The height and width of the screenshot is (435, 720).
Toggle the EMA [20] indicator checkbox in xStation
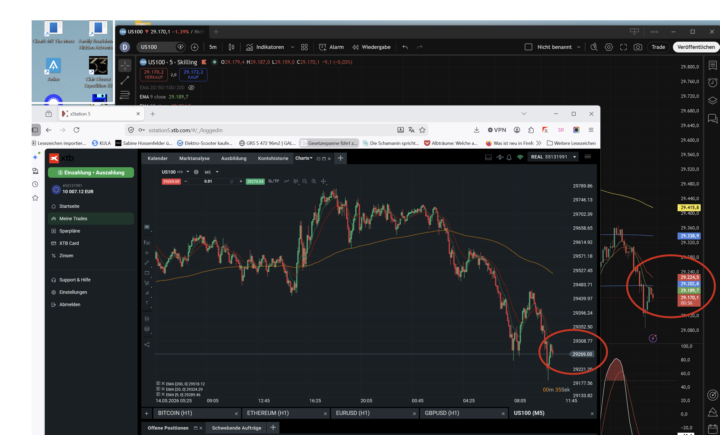[158, 389]
